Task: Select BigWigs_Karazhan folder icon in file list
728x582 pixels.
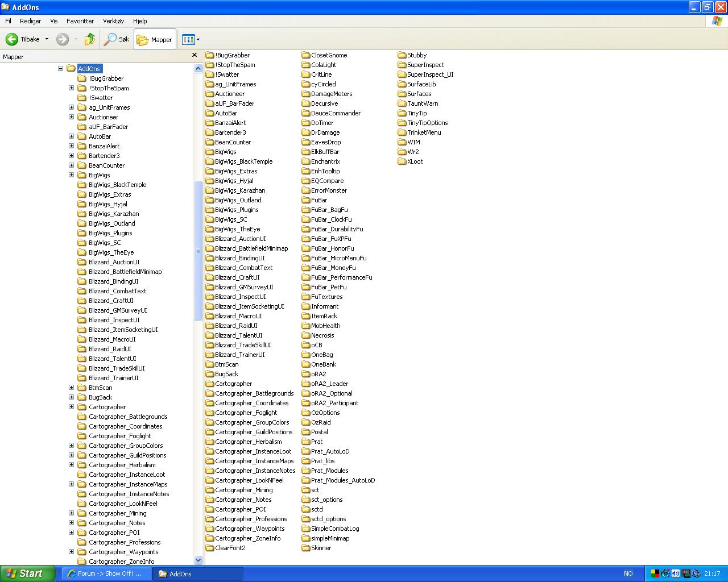Action: click(210, 190)
